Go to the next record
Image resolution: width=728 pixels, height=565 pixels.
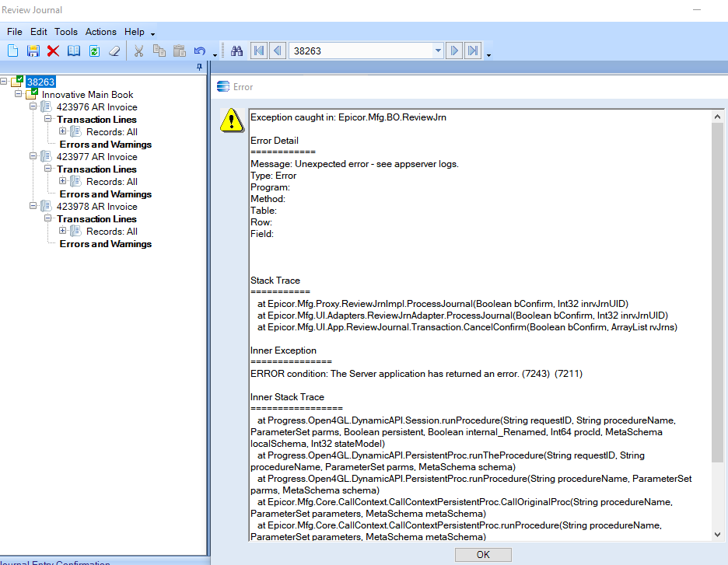[x=454, y=51]
